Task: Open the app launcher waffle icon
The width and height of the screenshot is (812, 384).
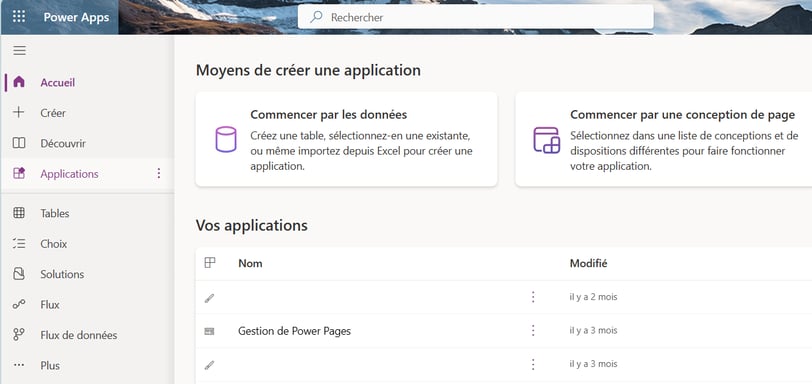Action: click(x=19, y=17)
